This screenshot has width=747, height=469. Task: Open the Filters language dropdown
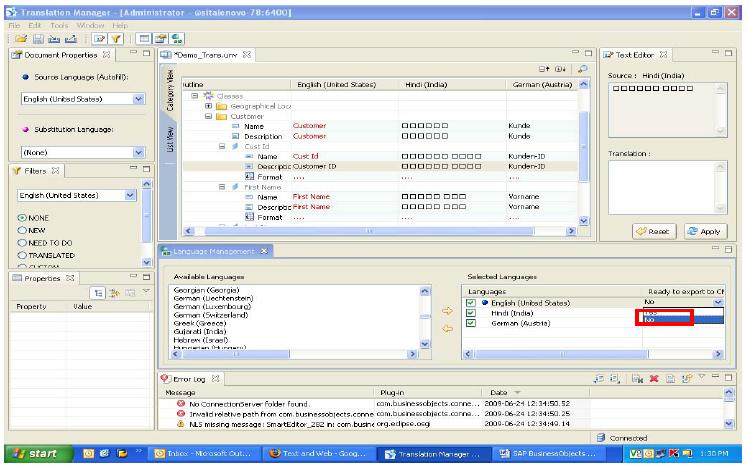(130, 195)
